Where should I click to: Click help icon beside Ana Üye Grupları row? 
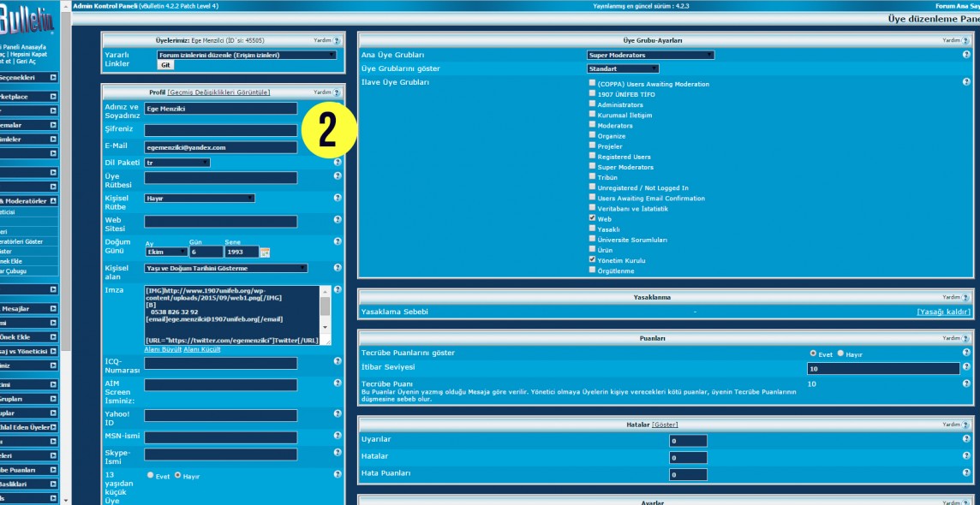(x=966, y=55)
